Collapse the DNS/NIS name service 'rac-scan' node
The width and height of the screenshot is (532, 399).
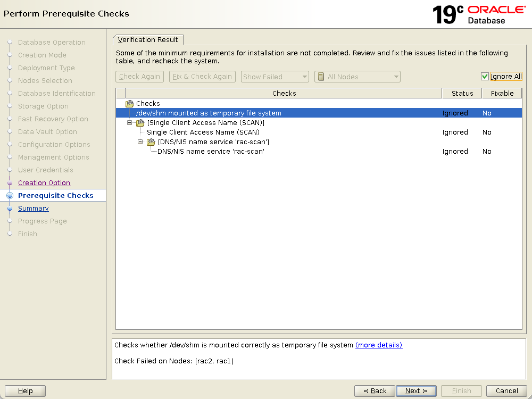click(x=140, y=142)
